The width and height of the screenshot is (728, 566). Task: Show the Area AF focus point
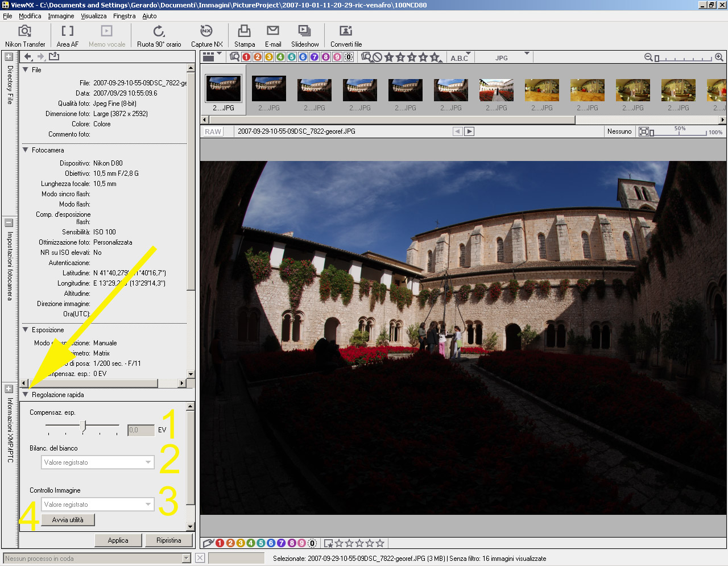click(67, 35)
